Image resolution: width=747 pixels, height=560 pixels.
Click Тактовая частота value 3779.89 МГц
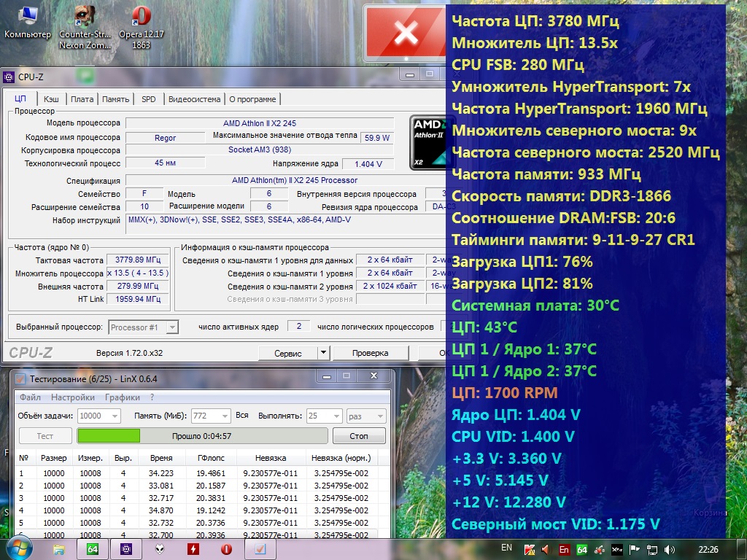pyautogui.click(x=138, y=260)
